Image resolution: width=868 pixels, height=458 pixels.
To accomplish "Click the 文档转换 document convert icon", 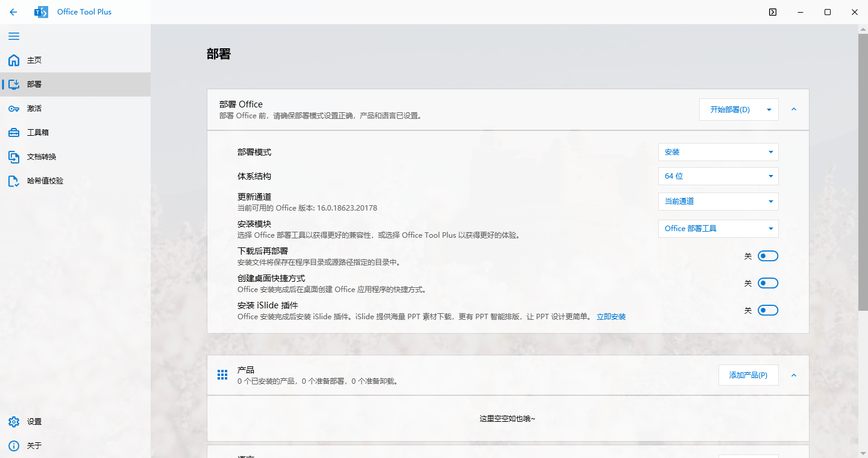I will pyautogui.click(x=14, y=157).
